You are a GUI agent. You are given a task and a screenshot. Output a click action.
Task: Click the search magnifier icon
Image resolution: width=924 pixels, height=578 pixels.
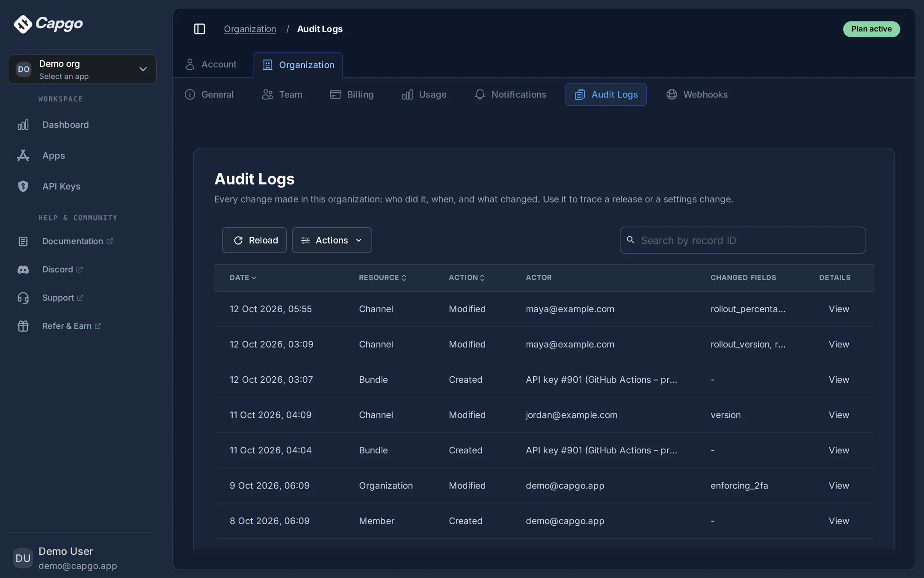click(631, 240)
